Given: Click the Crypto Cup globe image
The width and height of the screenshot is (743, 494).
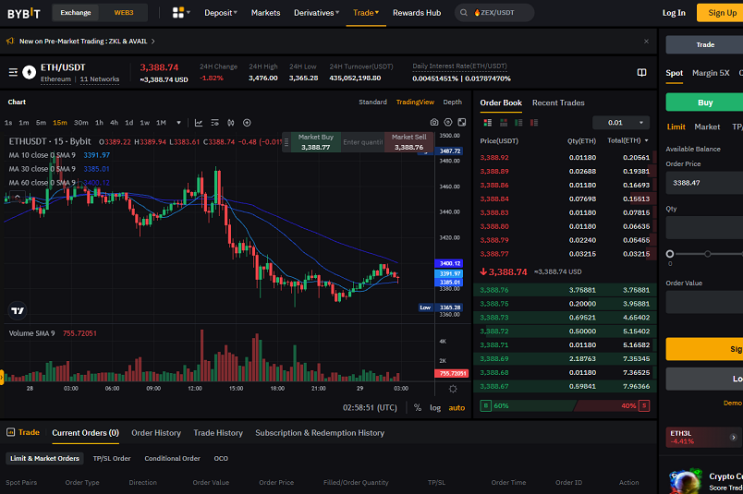Looking at the screenshot, I should 685,481.
